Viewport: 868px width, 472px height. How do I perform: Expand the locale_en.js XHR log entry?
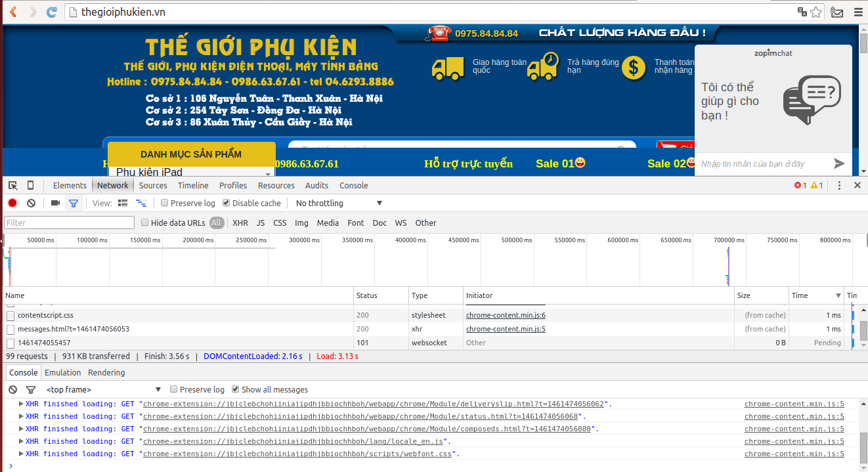coord(21,441)
